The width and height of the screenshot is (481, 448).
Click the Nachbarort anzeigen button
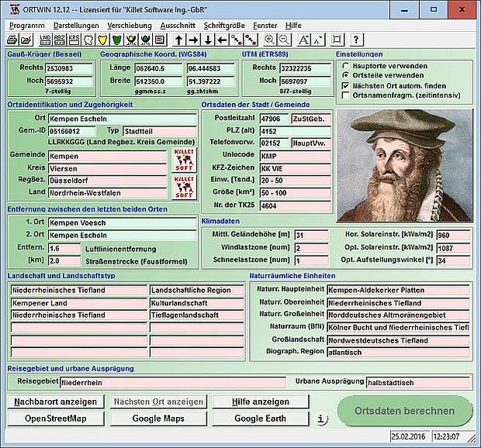coord(56,401)
